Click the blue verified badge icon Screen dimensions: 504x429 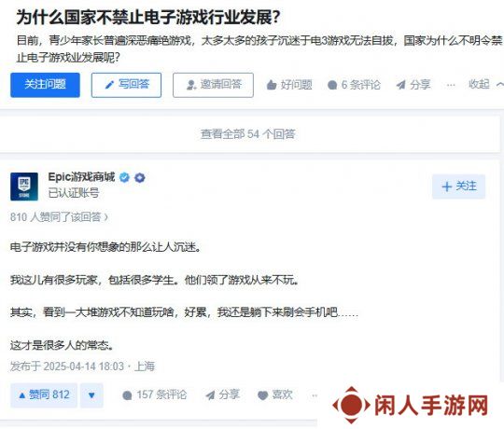coord(125,177)
